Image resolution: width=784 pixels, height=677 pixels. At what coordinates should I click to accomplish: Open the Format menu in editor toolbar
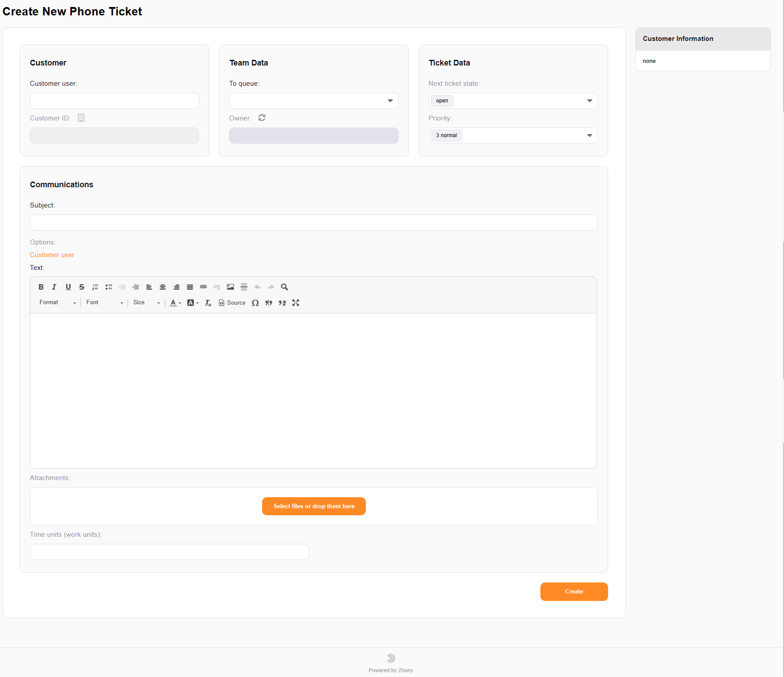[58, 302]
